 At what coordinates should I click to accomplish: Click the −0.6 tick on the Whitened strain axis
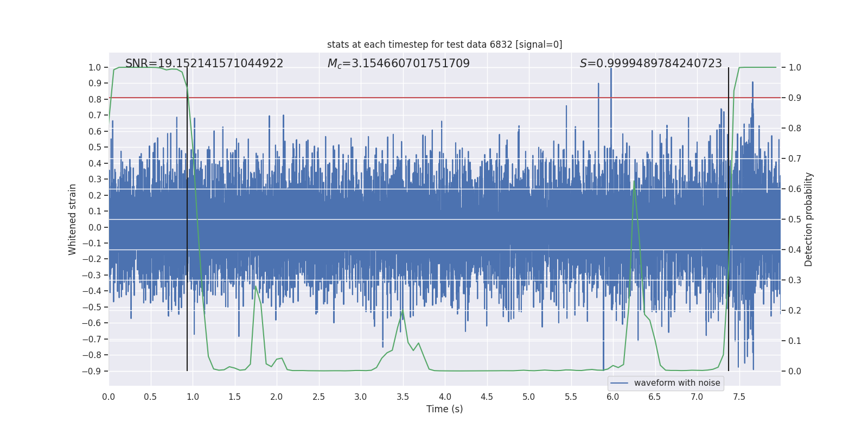(92, 323)
